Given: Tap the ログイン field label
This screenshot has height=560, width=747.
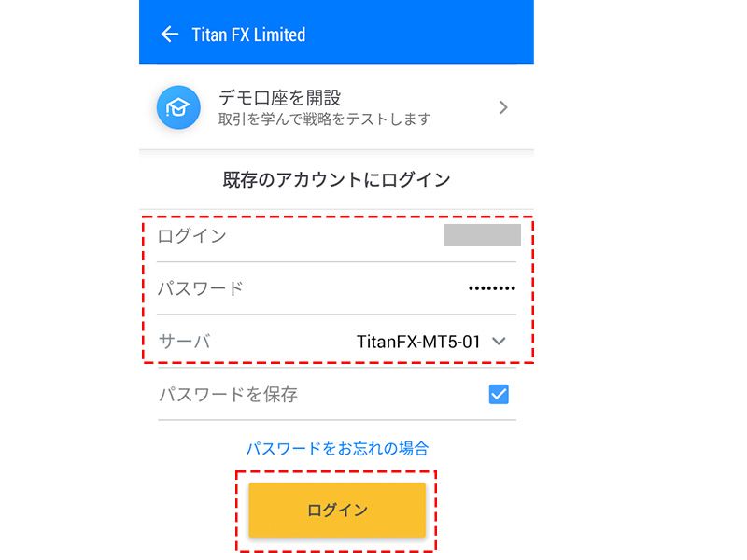Looking at the screenshot, I should click(x=192, y=236).
